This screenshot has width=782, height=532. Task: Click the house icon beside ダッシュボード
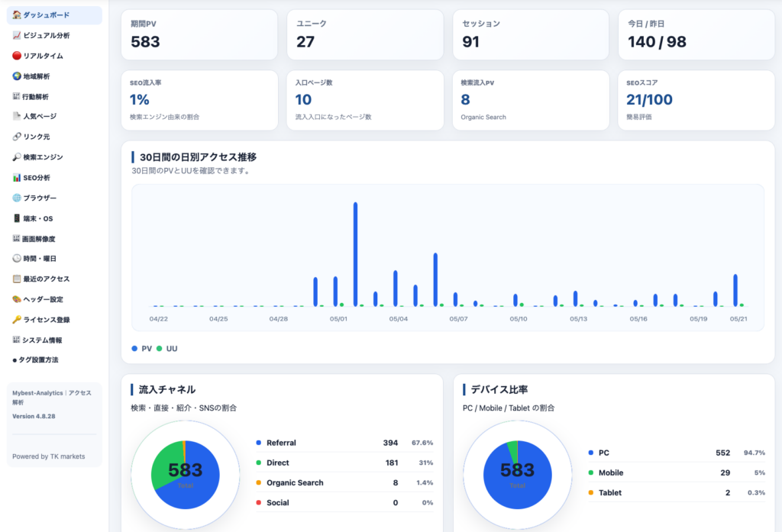[x=17, y=15]
